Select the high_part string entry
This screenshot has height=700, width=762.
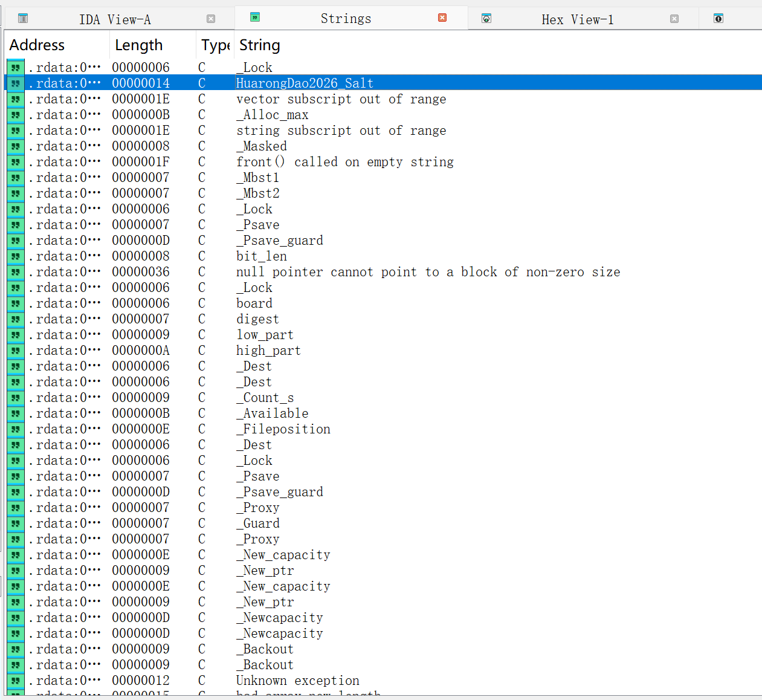pyautogui.click(x=268, y=351)
